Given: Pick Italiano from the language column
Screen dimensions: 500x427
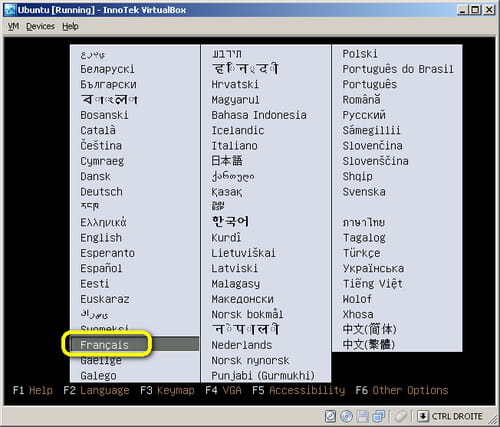Looking at the screenshot, I should pyautogui.click(x=234, y=146).
